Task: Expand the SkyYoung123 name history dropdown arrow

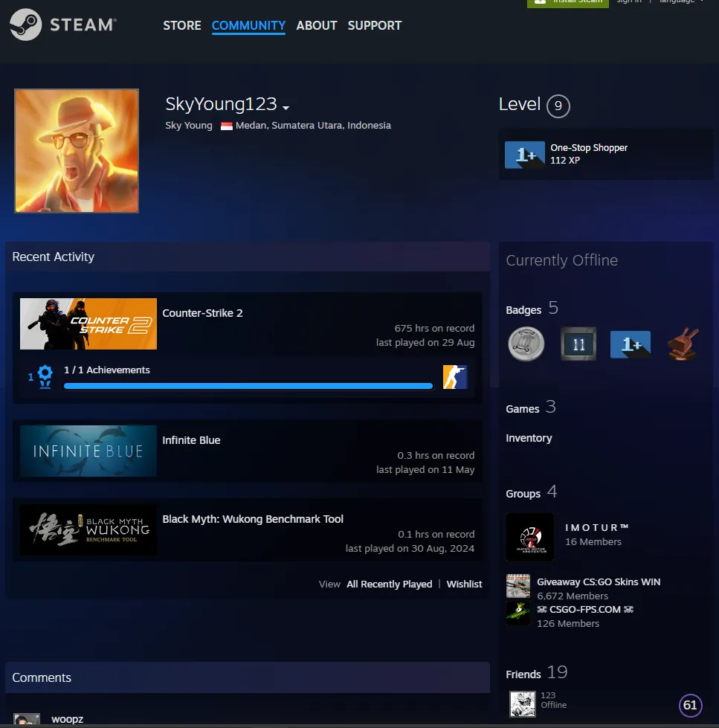Action: (x=286, y=107)
